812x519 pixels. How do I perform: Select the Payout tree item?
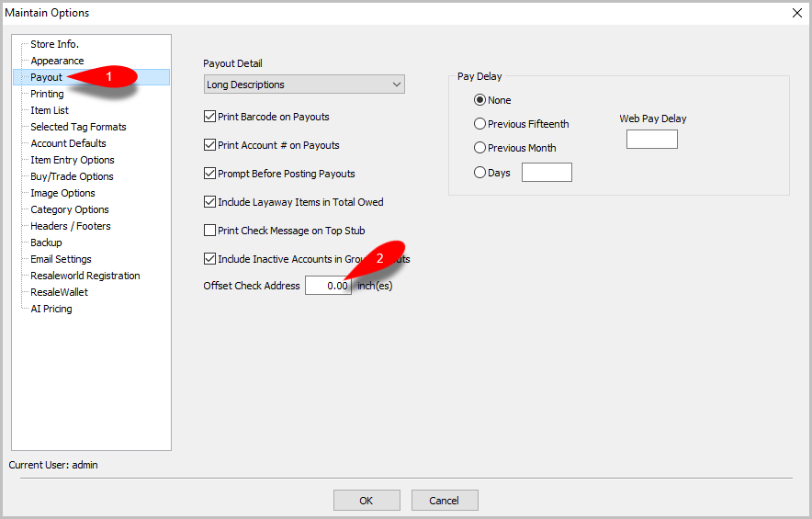tap(46, 77)
